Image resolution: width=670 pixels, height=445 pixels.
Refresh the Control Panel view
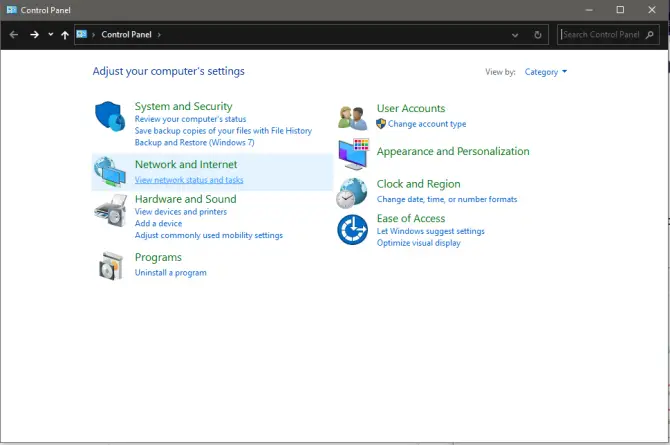538,35
